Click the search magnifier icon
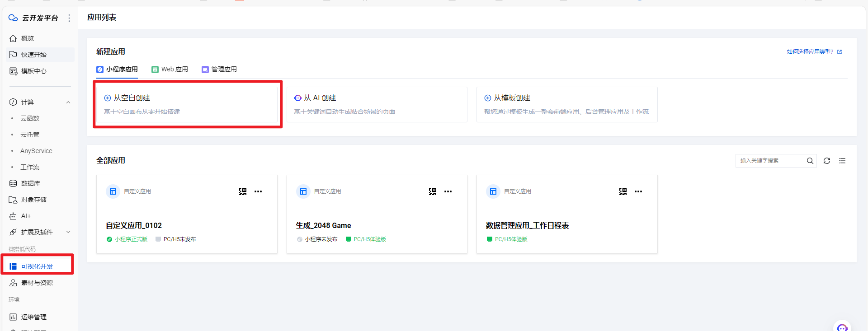The width and height of the screenshot is (868, 331). click(810, 161)
